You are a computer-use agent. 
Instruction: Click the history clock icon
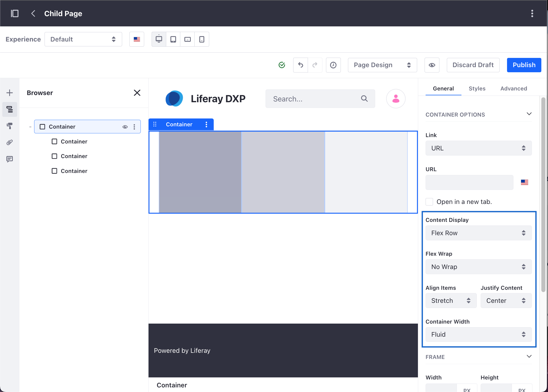click(x=334, y=65)
